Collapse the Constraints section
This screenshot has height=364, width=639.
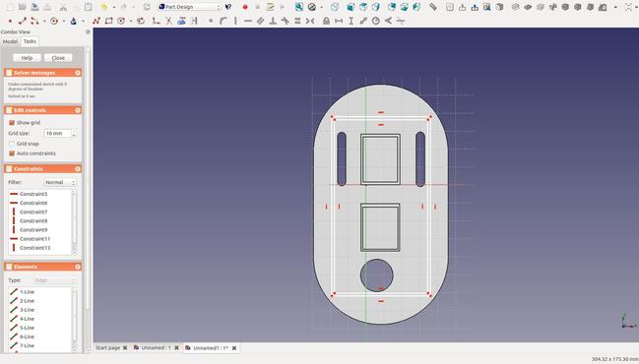78,169
